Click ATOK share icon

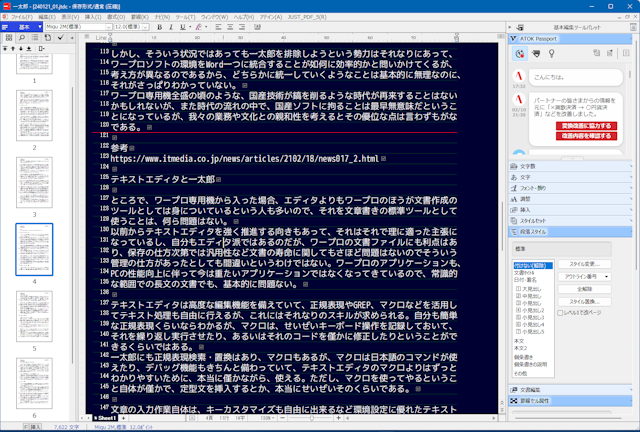click(610, 53)
